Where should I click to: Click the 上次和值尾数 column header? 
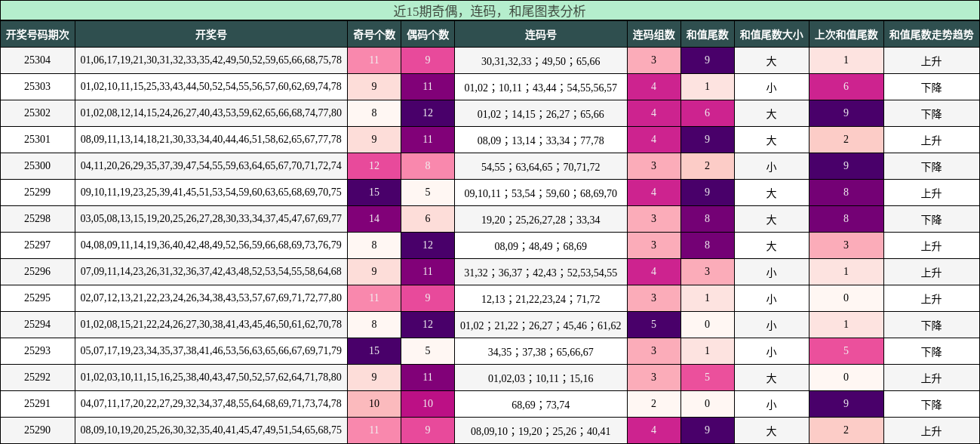846,33
